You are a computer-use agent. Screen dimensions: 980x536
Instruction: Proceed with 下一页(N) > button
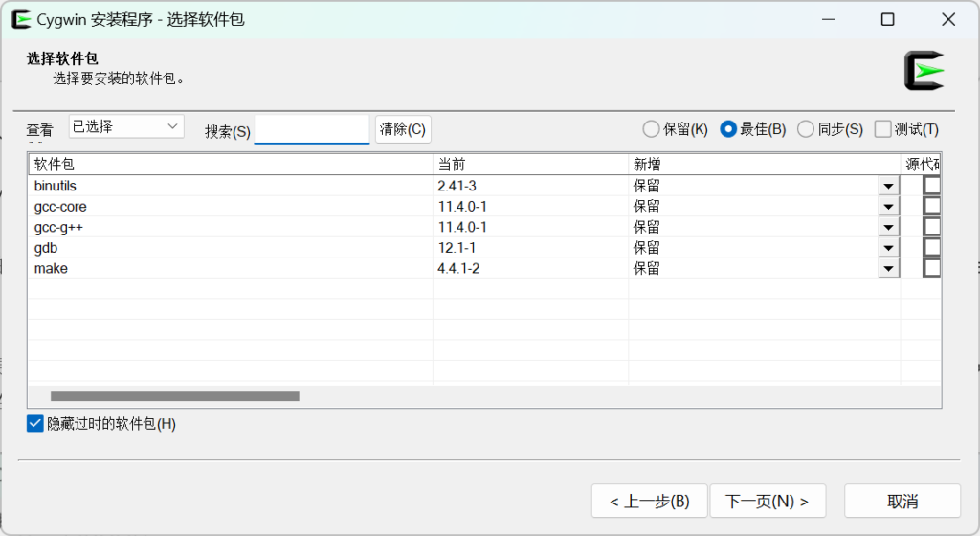point(768,501)
